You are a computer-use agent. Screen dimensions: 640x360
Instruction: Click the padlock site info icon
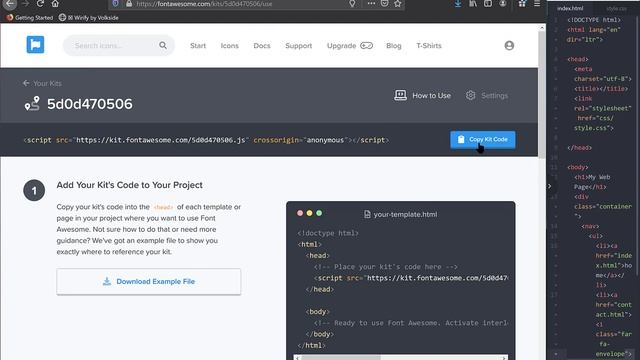coord(129,4)
